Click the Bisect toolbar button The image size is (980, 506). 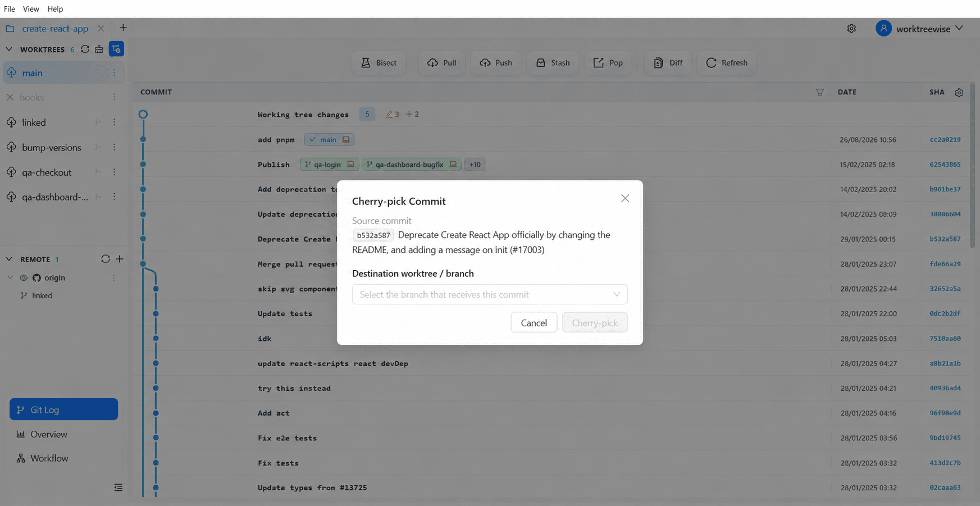coord(379,63)
